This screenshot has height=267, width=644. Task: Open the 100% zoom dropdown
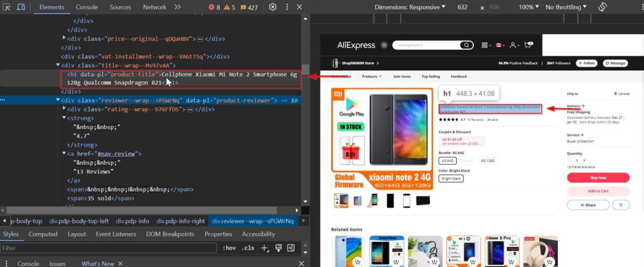529,7
